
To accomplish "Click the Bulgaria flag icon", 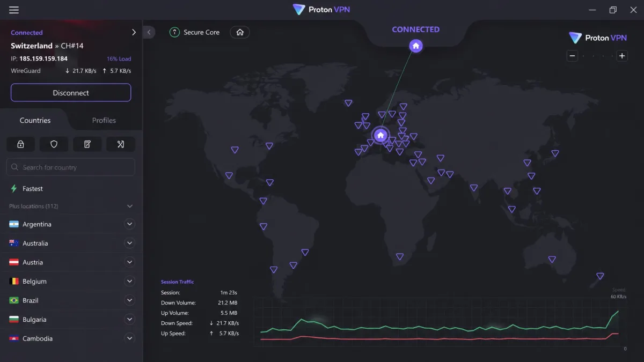I will (x=14, y=319).
